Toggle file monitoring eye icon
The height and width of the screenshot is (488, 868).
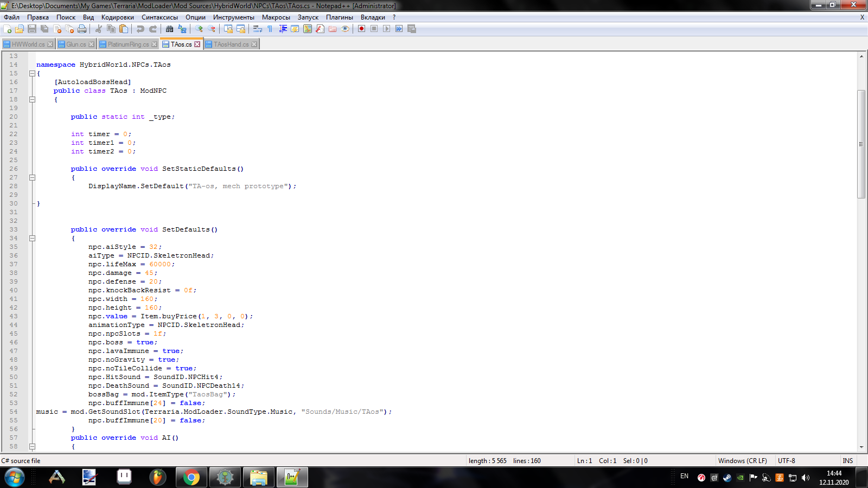coord(345,29)
